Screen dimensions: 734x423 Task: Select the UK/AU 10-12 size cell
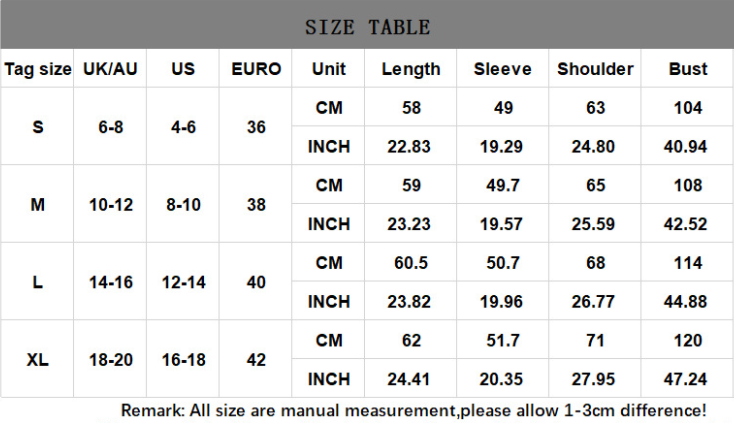[111, 204]
